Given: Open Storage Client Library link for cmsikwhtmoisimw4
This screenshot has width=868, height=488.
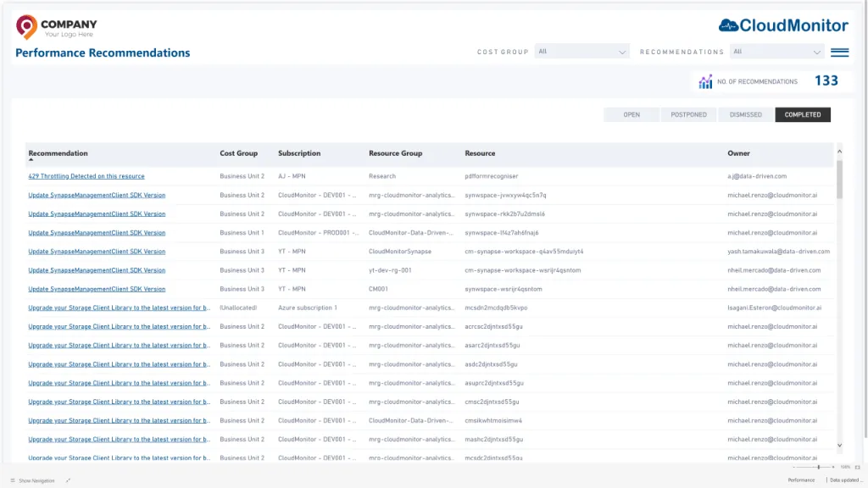Looking at the screenshot, I should (119, 420).
